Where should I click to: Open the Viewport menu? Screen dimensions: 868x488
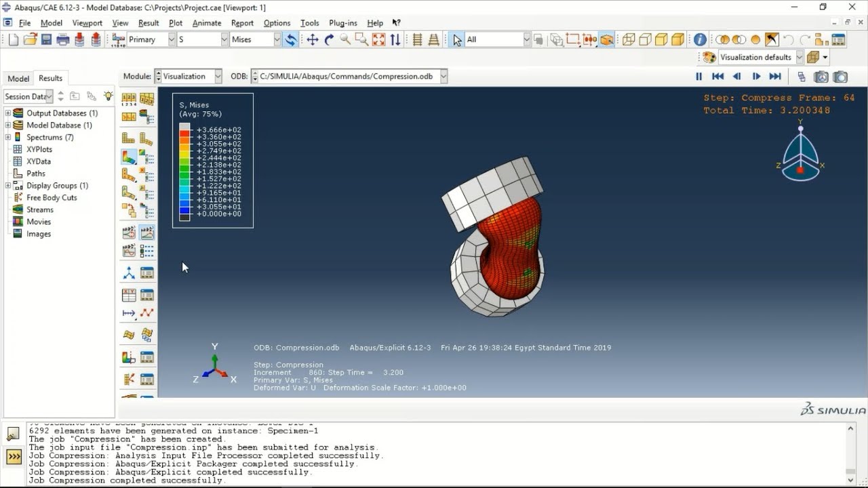[x=87, y=23]
